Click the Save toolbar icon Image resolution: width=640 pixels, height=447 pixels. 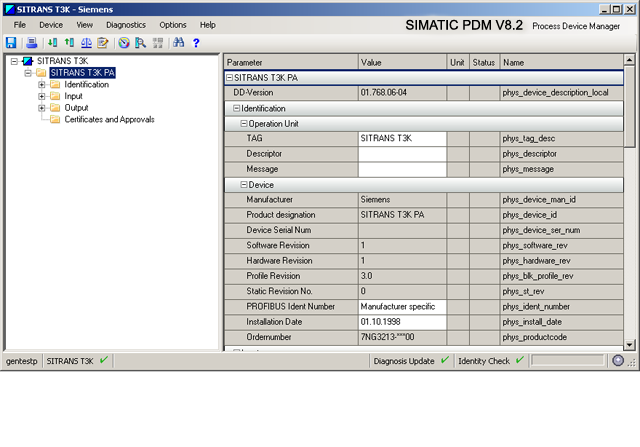[11, 43]
